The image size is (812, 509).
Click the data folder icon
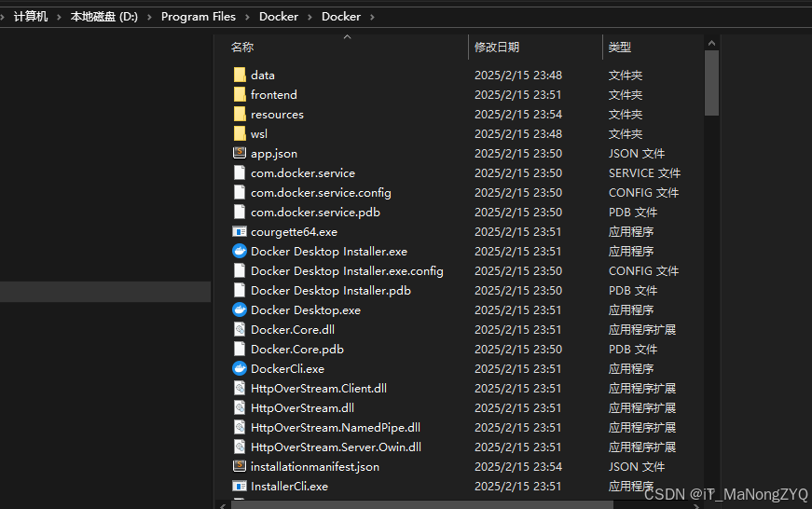click(240, 75)
